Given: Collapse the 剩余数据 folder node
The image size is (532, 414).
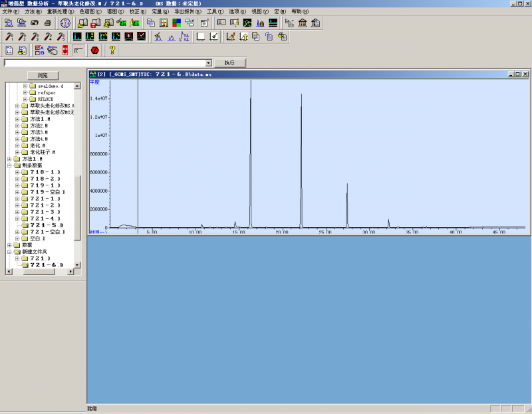Looking at the screenshot, I should pos(9,165).
